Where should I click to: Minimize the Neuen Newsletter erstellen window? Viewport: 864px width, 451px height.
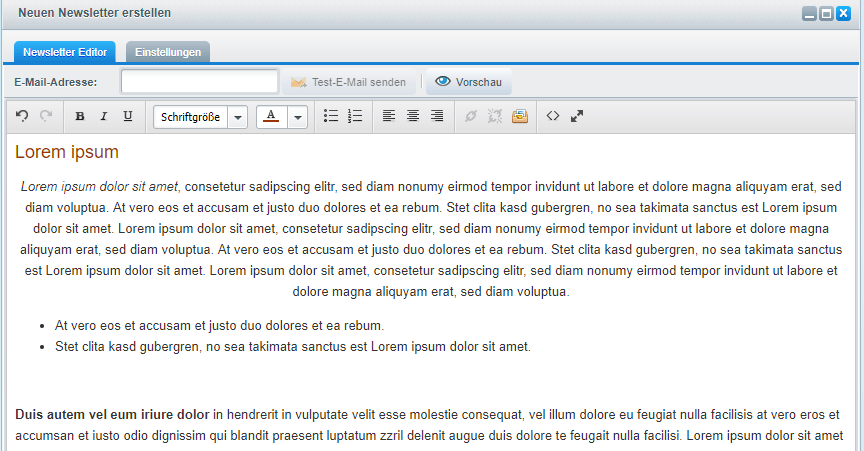pyautogui.click(x=809, y=14)
